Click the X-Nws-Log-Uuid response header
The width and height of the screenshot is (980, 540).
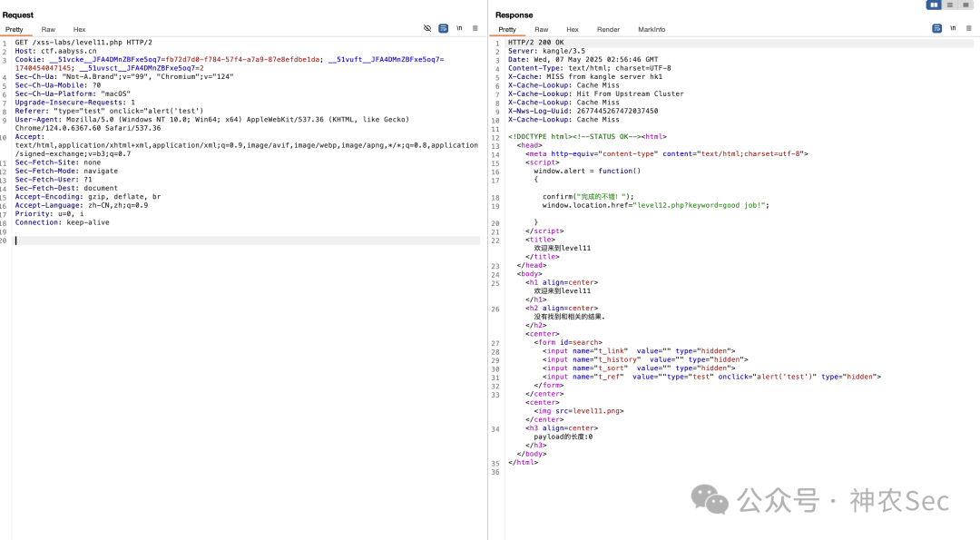(583, 111)
